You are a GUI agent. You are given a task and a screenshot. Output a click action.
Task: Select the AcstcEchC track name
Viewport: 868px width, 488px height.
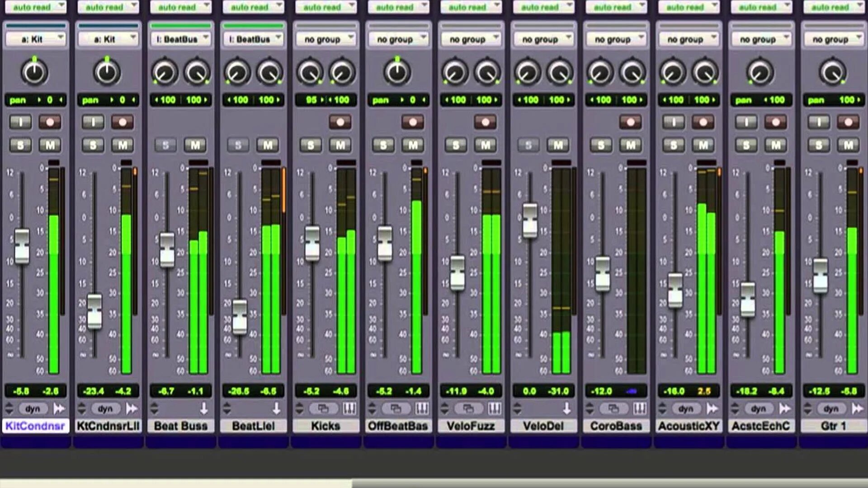point(761,426)
